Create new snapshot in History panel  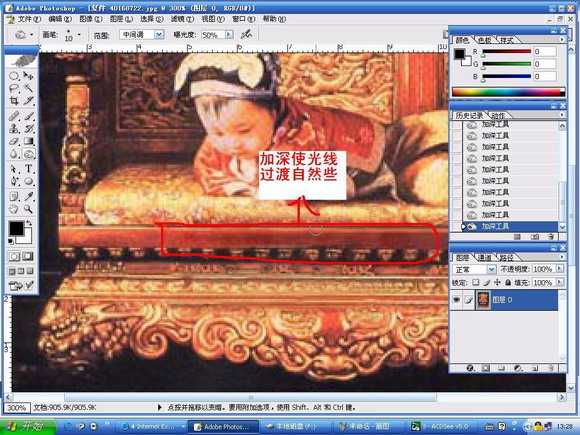[x=535, y=237]
